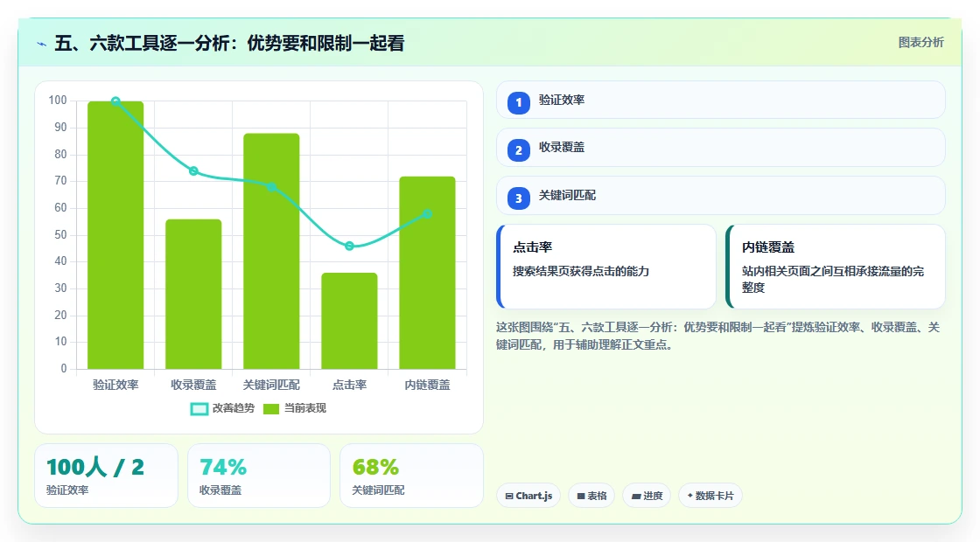The height and width of the screenshot is (542, 980).
Task: Click the small blue icon before the heading
Action: pyautogui.click(x=42, y=44)
